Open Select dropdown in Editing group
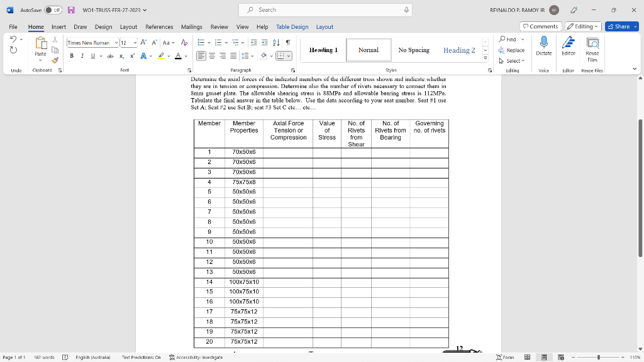 tap(512, 61)
